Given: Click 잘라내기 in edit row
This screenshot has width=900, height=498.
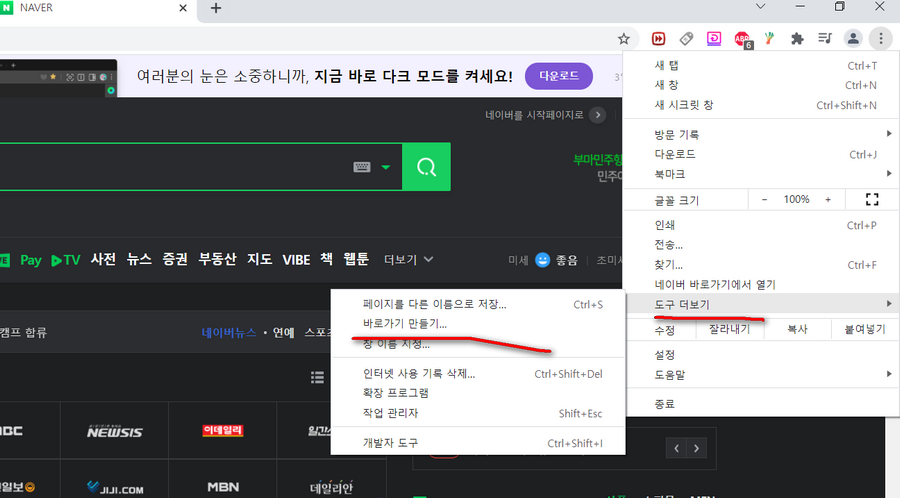Looking at the screenshot, I should [x=729, y=329].
